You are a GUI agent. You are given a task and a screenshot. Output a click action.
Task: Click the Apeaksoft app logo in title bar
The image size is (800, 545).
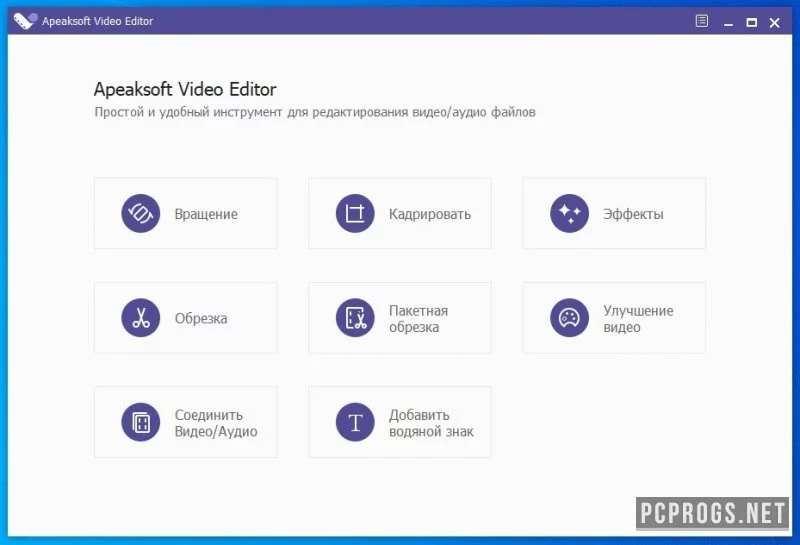pos(25,21)
